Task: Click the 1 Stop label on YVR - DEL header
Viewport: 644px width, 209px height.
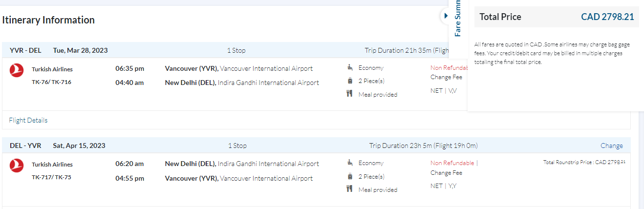Action: 236,50
